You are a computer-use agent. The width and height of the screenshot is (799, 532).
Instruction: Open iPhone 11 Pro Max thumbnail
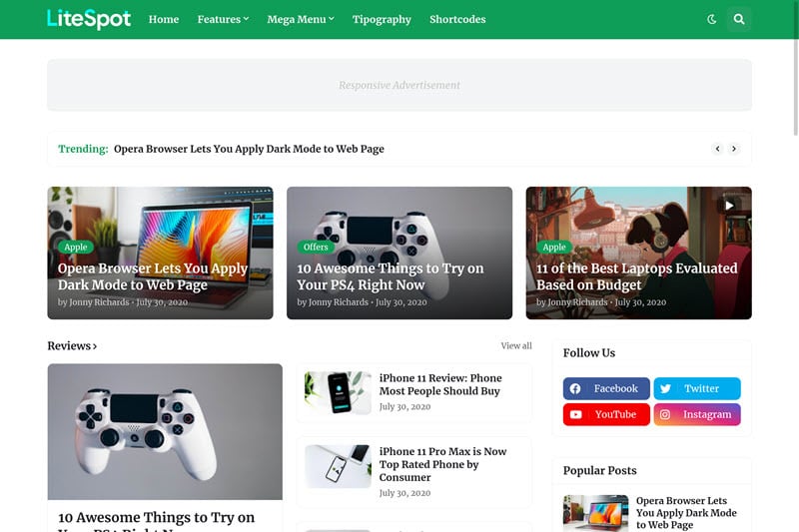pyautogui.click(x=338, y=466)
